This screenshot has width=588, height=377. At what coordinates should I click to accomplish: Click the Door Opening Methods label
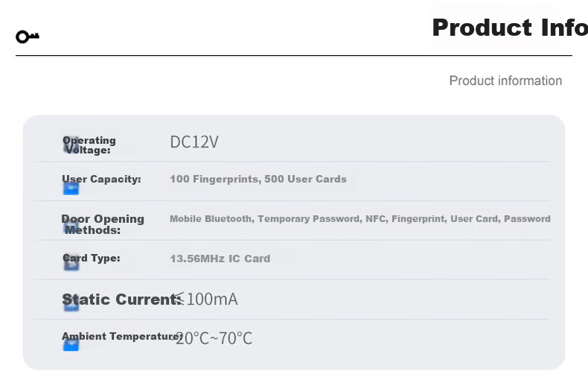pyautogui.click(x=103, y=224)
